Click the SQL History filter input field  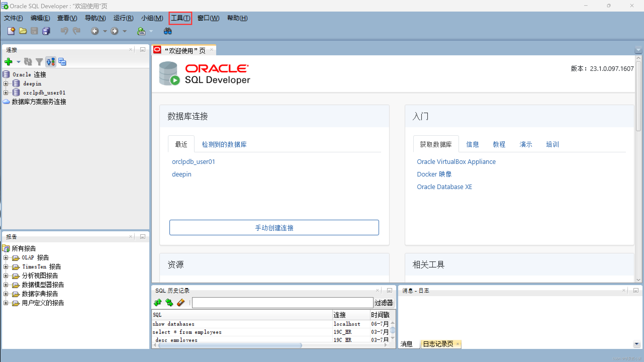click(x=283, y=303)
